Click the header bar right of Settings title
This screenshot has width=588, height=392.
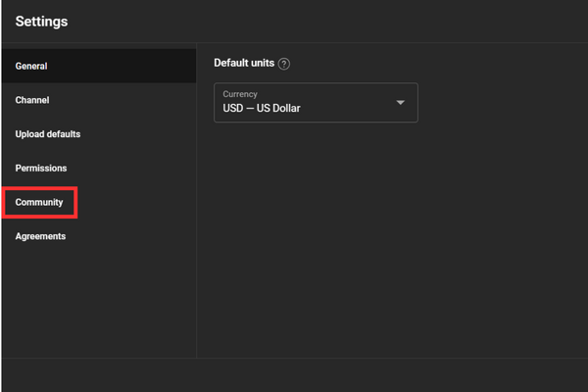click(343, 22)
